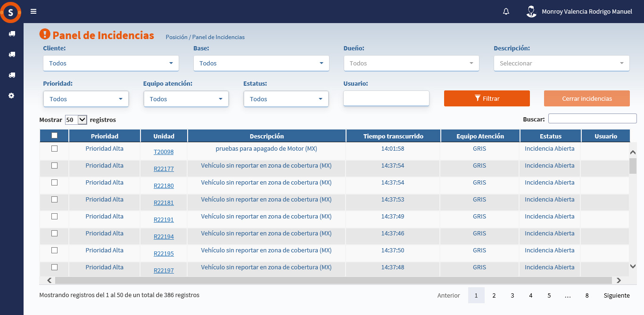Open unit link R22177
This screenshot has height=315, width=644.
click(164, 169)
